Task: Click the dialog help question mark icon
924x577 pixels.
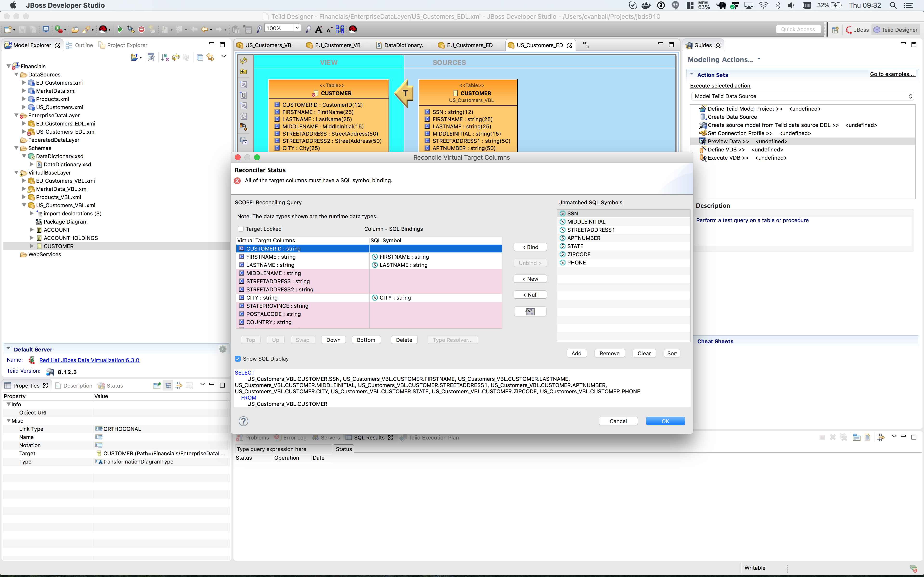Action: (x=243, y=421)
